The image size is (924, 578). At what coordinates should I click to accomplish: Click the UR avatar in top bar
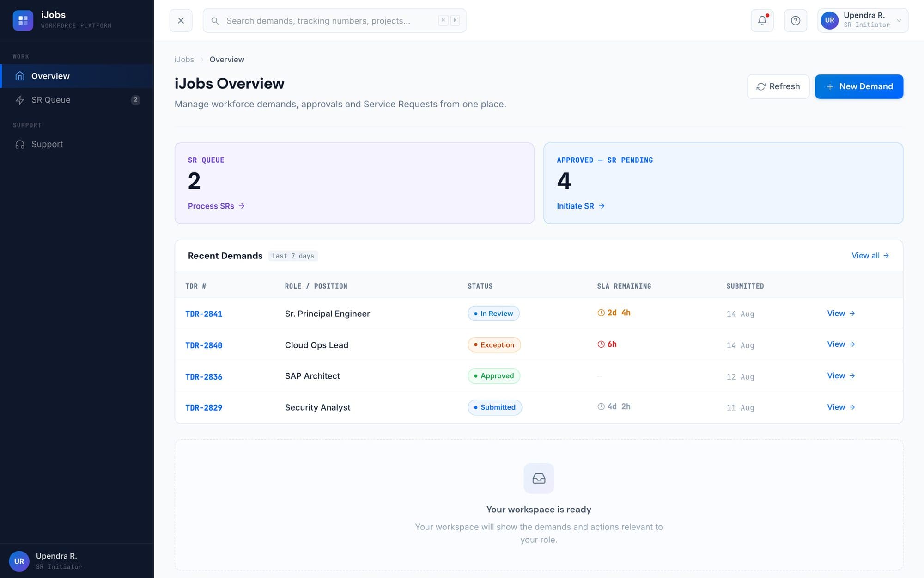tap(829, 20)
